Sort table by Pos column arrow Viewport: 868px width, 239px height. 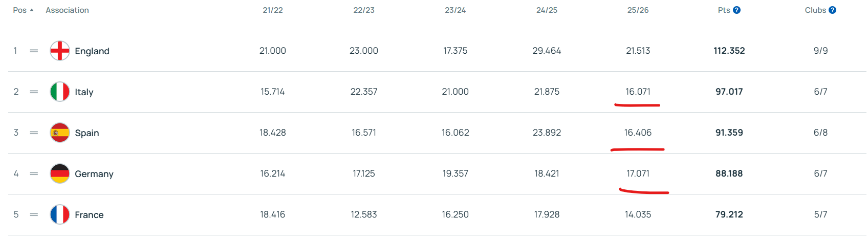pyautogui.click(x=32, y=10)
